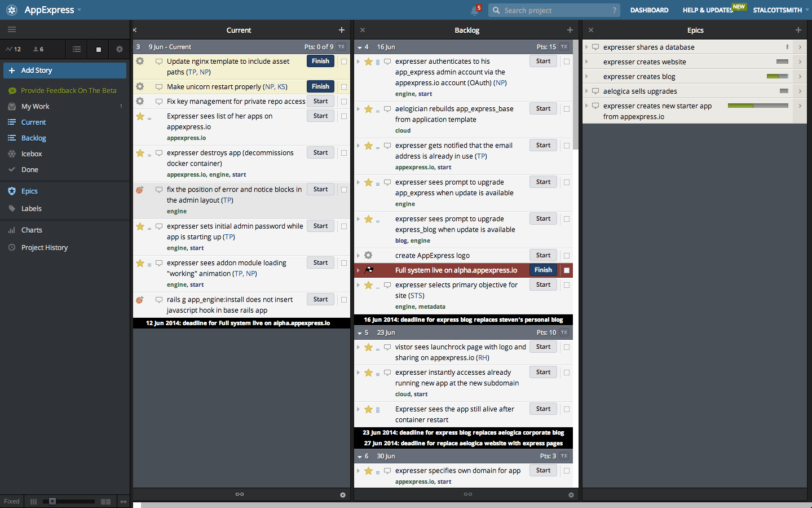Open Current panel bottom settings gear
Screen dimensions: 812x508
343,495
